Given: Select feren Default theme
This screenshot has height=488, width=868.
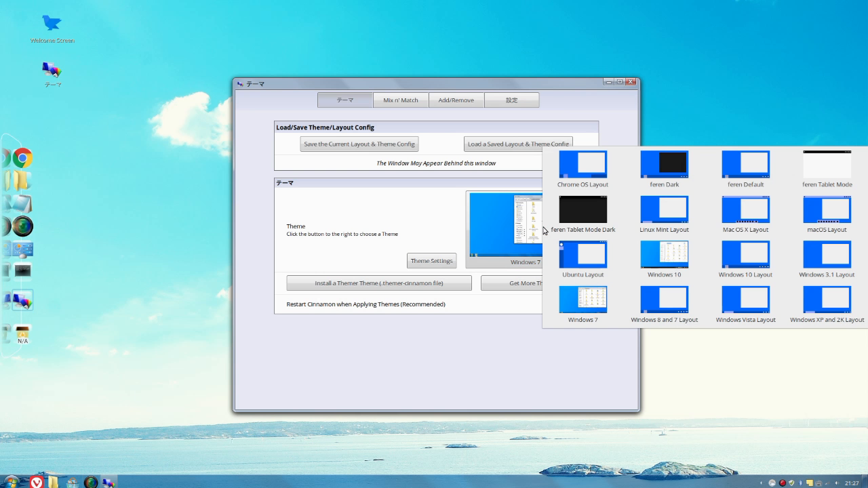Looking at the screenshot, I should tap(745, 169).
